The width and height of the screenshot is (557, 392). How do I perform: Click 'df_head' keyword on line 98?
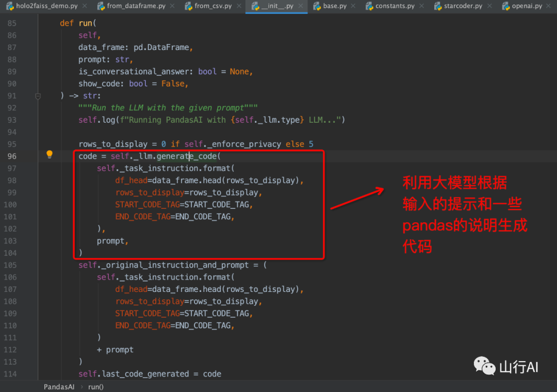click(x=131, y=181)
